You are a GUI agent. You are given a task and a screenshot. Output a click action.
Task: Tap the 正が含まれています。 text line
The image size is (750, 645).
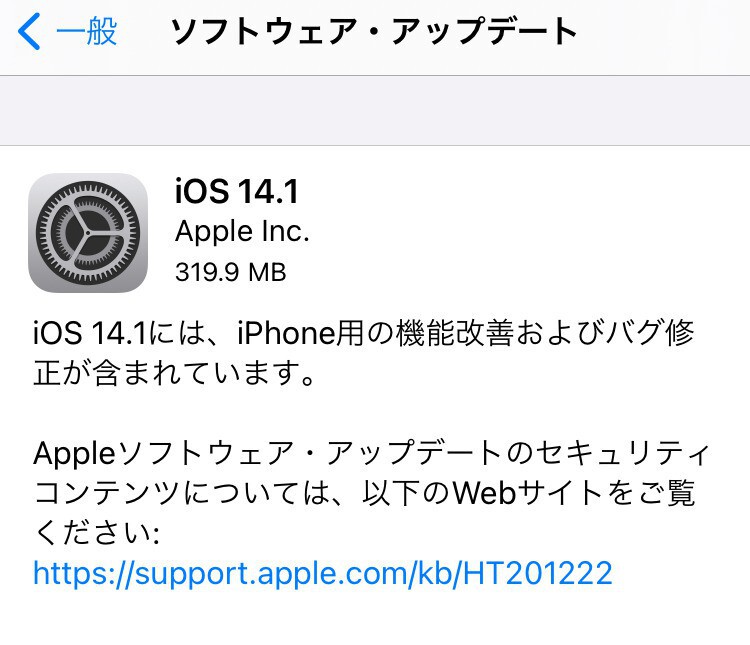coord(175,373)
